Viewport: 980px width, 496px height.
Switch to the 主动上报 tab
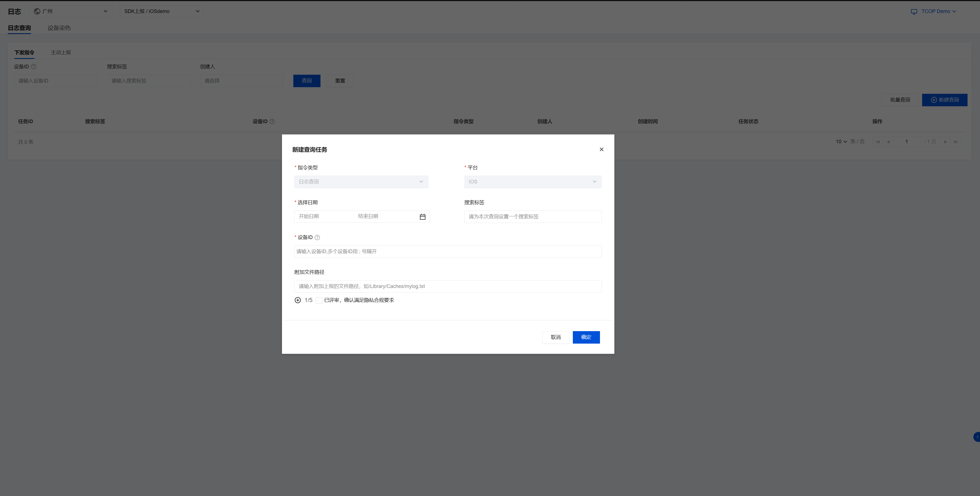click(61, 53)
